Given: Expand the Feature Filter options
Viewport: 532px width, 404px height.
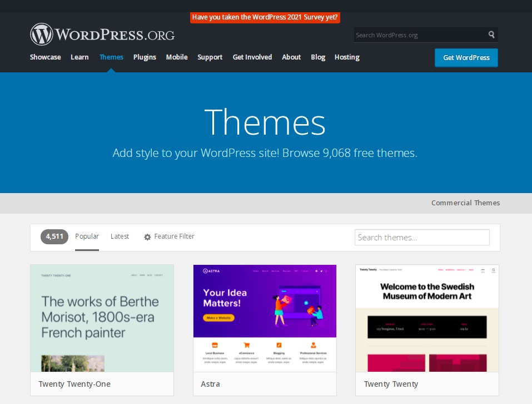Looking at the screenshot, I should click(174, 237).
